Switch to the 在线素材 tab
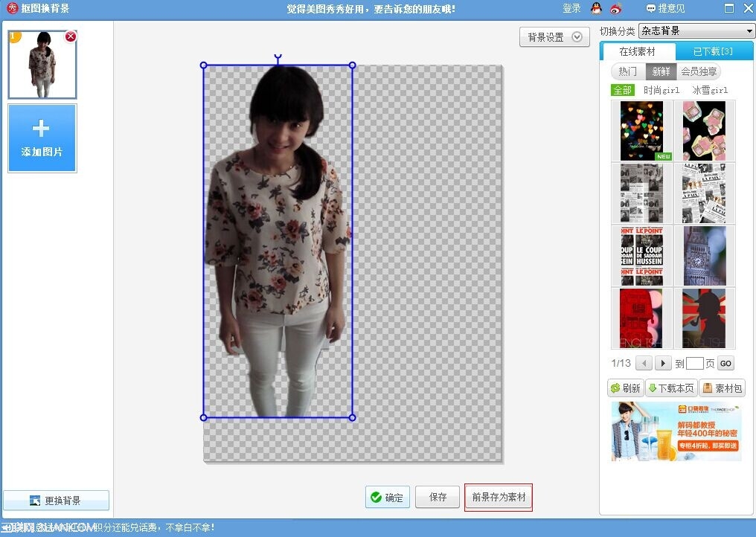The width and height of the screenshot is (756, 537). tap(638, 51)
